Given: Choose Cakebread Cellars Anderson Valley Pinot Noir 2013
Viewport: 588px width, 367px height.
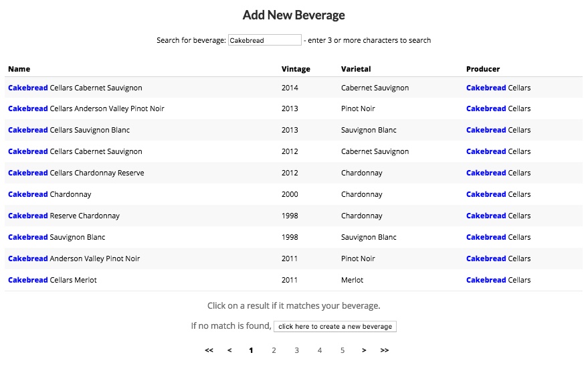Looking at the screenshot, I should click(294, 108).
